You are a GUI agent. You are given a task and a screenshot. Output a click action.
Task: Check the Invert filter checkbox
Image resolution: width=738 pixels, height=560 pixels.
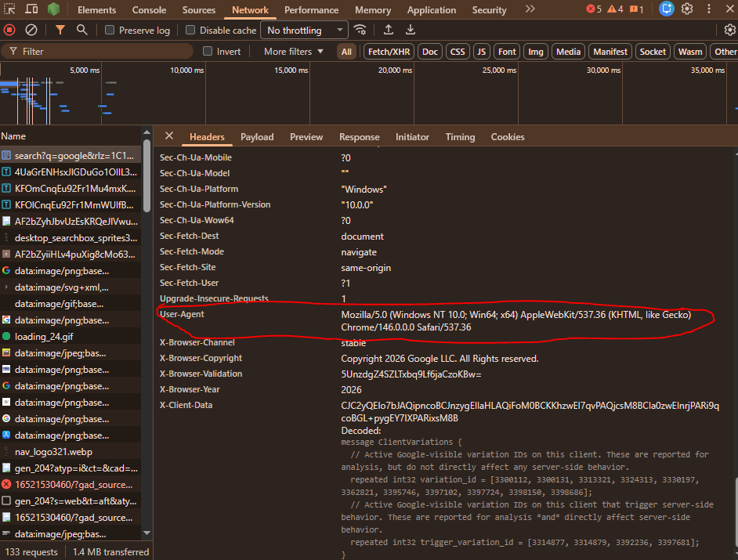[x=208, y=51]
